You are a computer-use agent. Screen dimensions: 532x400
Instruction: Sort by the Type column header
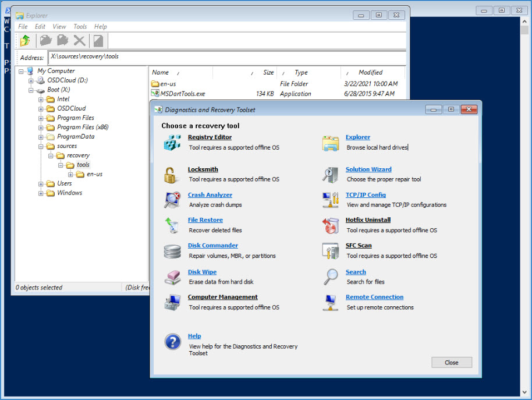pos(308,72)
